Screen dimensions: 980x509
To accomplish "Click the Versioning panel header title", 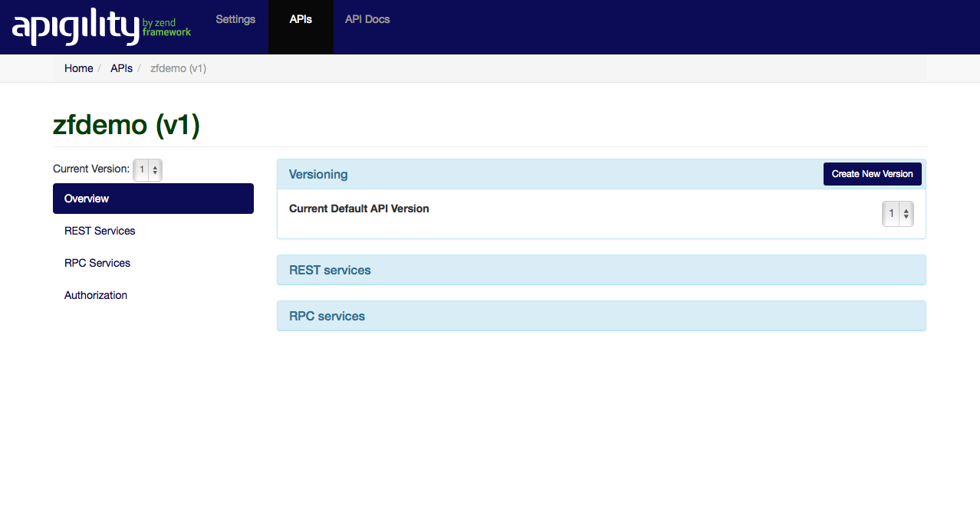I will [318, 174].
